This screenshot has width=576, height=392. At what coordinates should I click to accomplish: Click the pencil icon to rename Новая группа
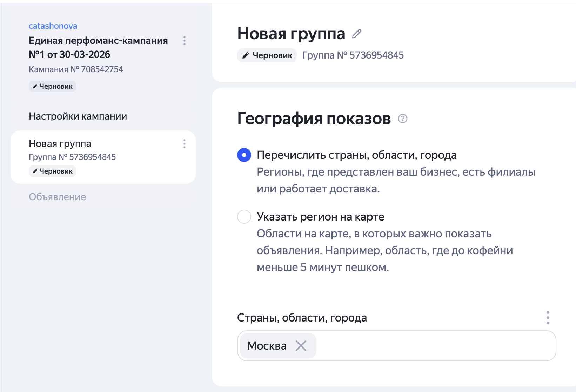(x=357, y=34)
